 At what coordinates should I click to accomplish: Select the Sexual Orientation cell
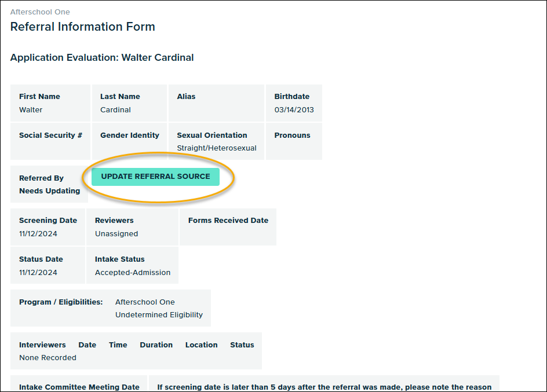[216, 141]
